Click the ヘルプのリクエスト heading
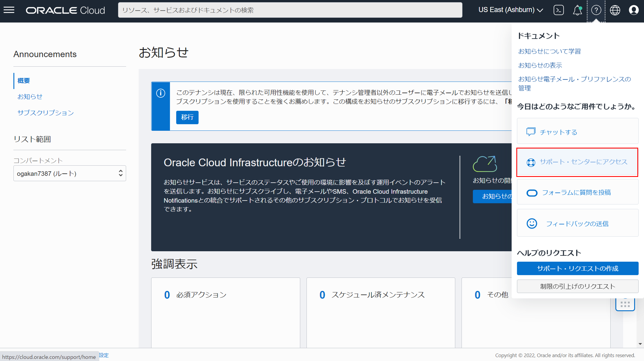The width and height of the screenshot is (644, 361). click(549, 253)
